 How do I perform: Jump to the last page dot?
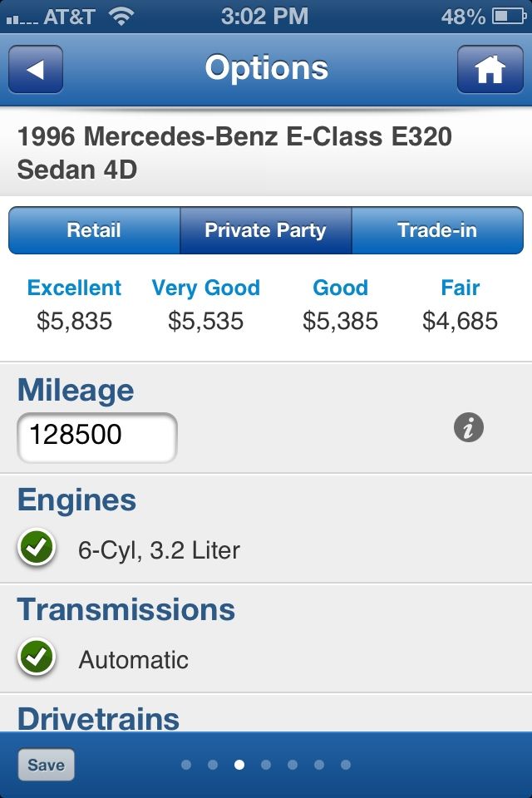pos(346,765)
